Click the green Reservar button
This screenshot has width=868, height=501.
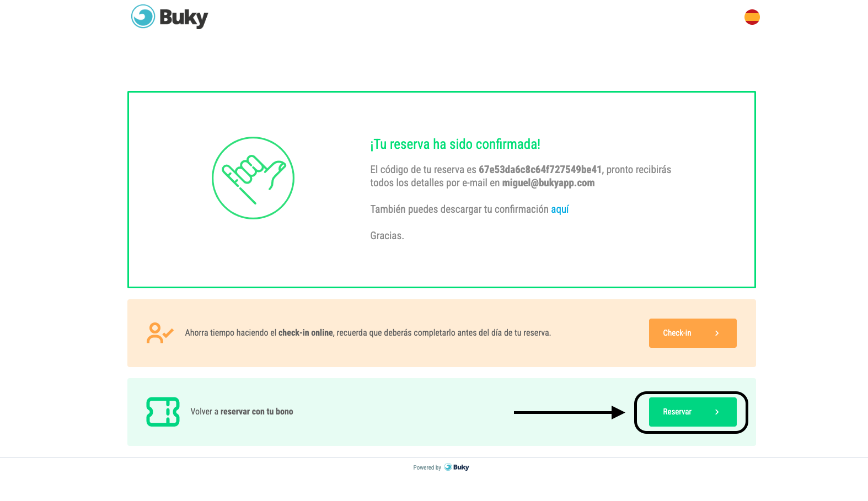coord(693,412)
